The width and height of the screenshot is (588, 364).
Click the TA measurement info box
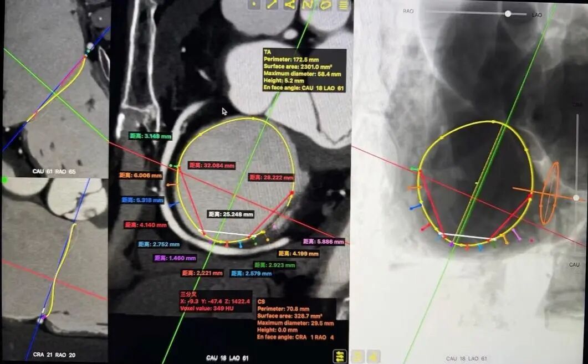pyautogui.click(x=304, y=70)
